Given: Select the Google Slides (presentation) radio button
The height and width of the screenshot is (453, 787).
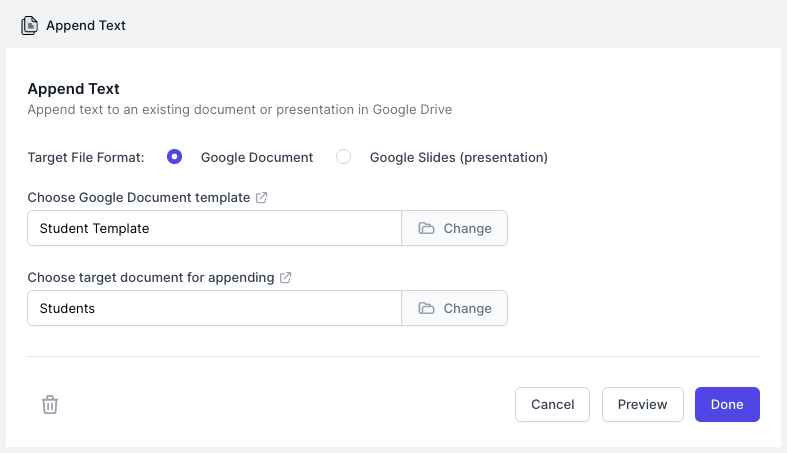Looking at the screenshot, I should 343,157.
